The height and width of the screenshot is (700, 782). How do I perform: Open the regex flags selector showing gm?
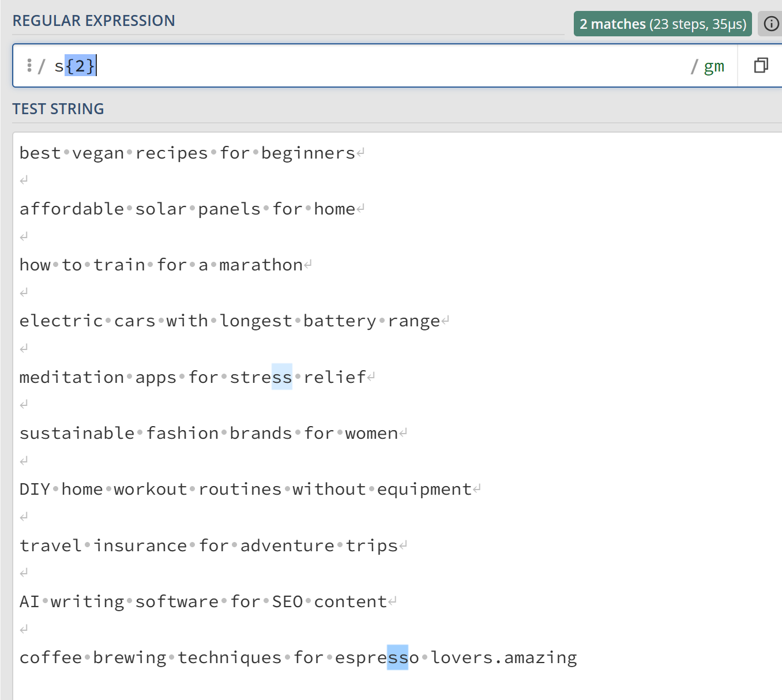715,66
